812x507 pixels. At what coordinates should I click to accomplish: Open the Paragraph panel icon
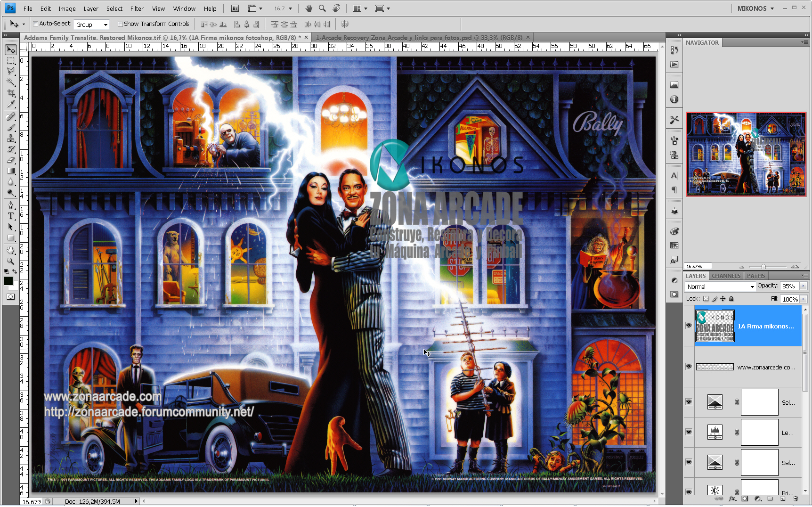(x=674, y=190)
